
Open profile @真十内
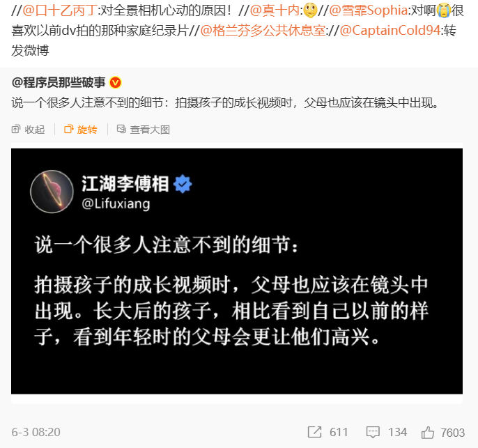(275, 10)
